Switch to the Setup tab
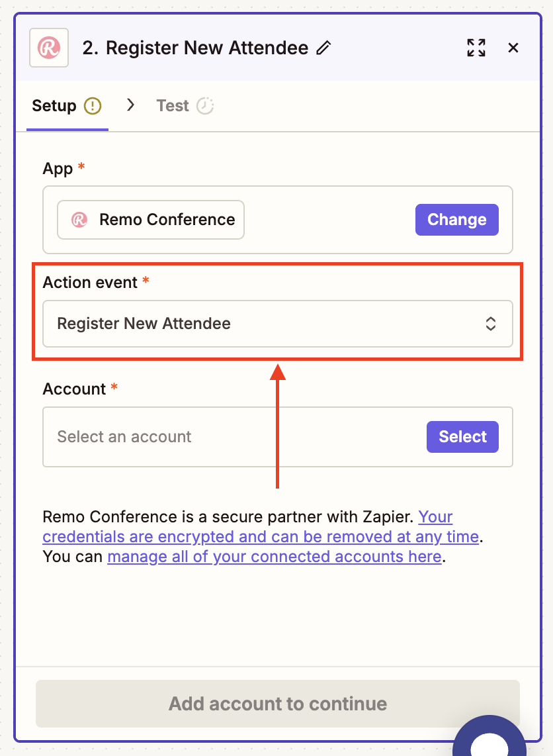The height and width of the screenshot is (756, 553). pyautogui.click(x=54, y=106)
